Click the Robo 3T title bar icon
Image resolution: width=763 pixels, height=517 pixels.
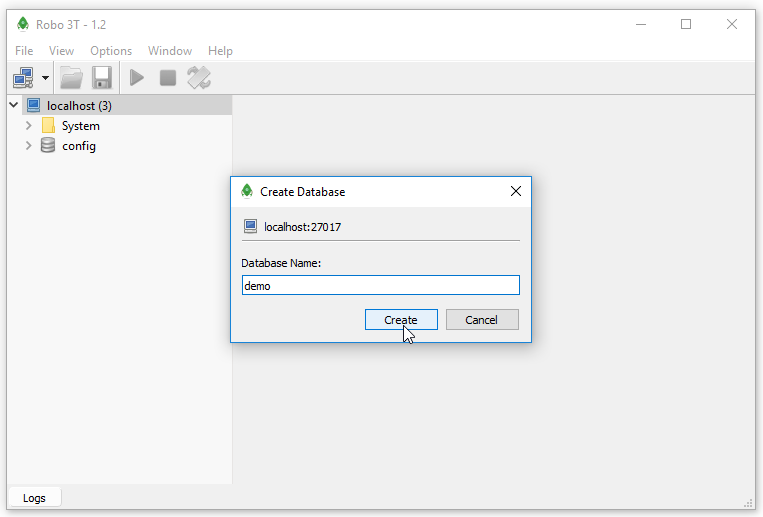pyautogui.click(x=23, y=24)
